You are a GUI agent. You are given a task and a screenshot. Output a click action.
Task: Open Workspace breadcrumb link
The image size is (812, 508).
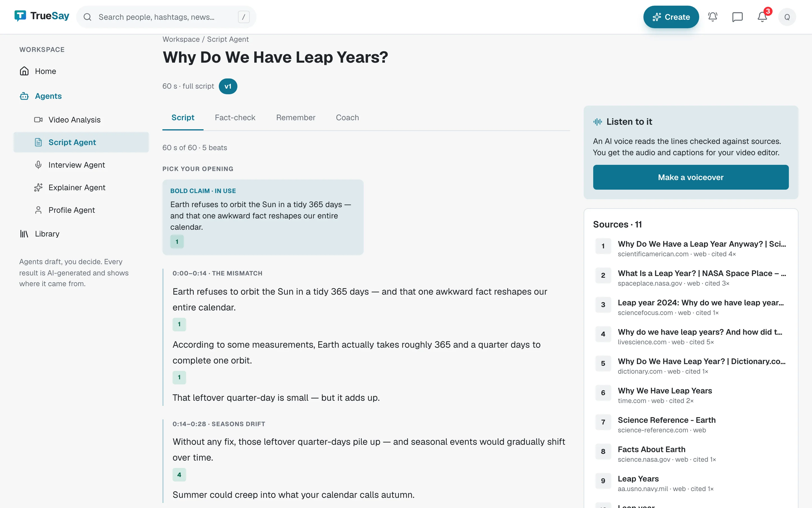pos(181,39)
